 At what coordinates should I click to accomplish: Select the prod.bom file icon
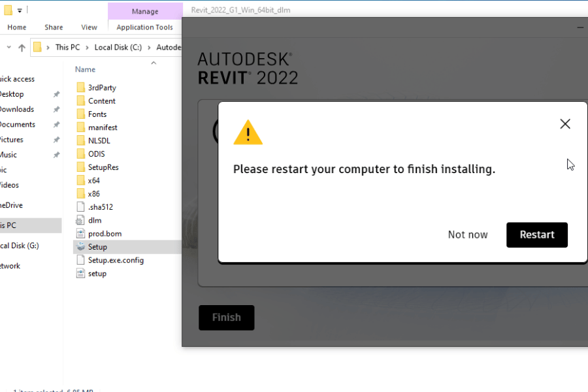80,233
